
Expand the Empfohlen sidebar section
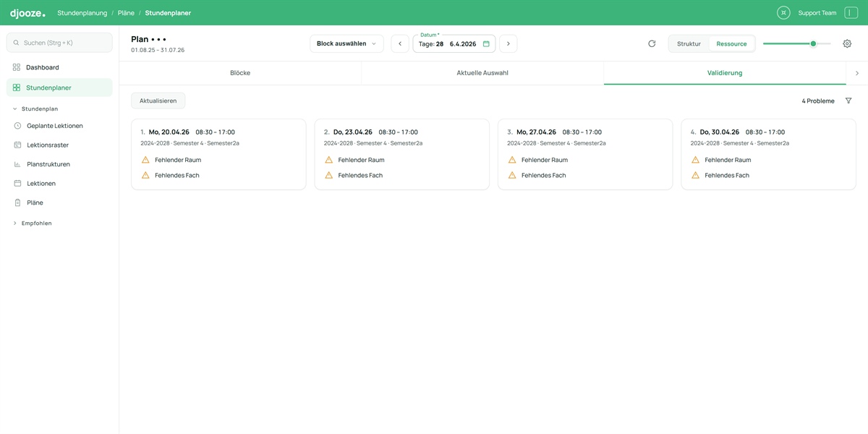tap(15, 223)
